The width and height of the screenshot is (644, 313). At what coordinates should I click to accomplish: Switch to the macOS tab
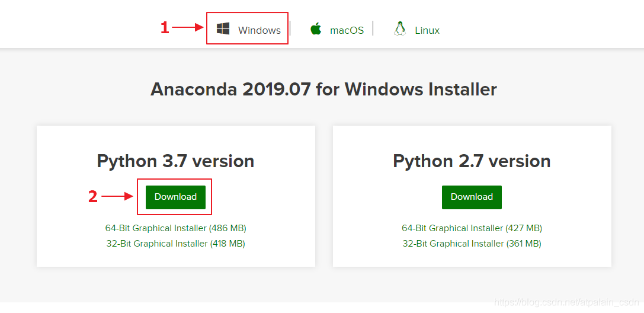click(337, 30)
